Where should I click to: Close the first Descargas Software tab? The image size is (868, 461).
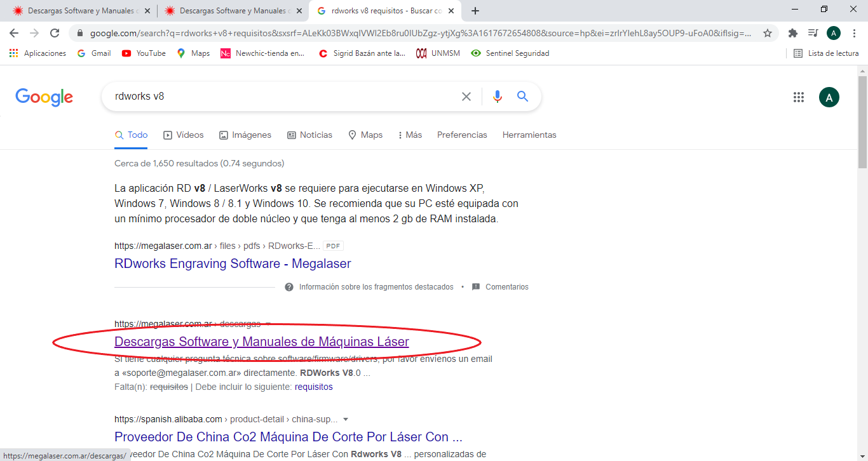pos(147,11)
